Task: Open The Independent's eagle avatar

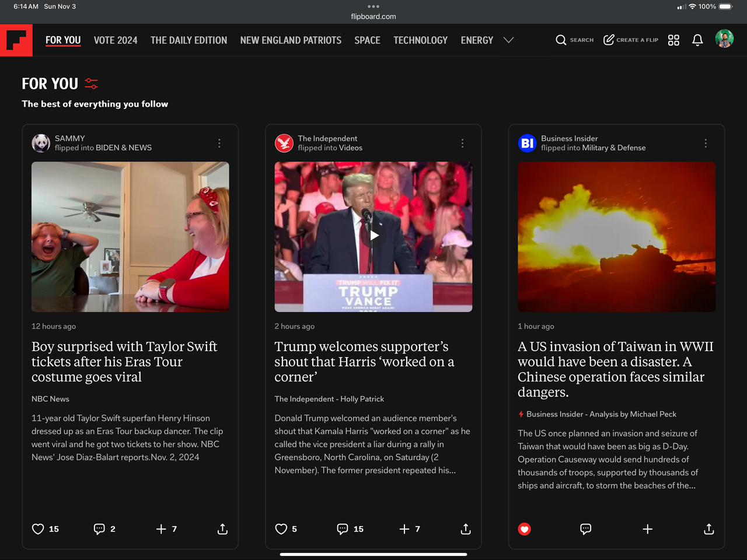Action: click(x=284, y=143)
